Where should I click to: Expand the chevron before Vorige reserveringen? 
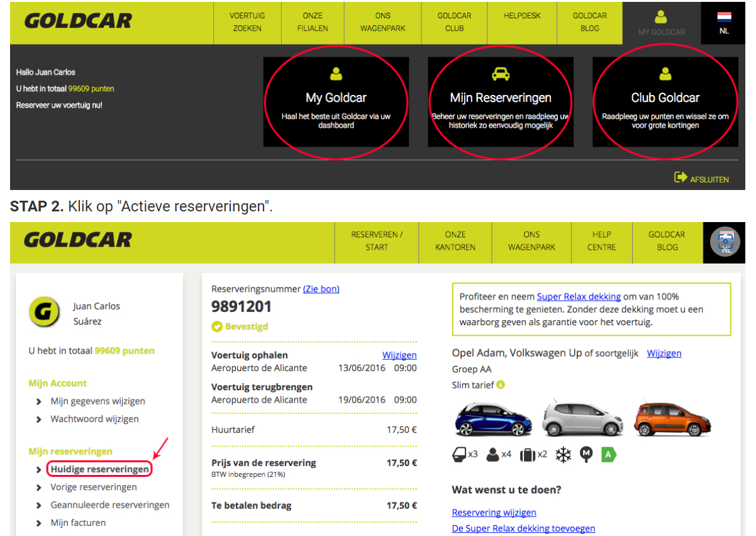click(38, 488)
